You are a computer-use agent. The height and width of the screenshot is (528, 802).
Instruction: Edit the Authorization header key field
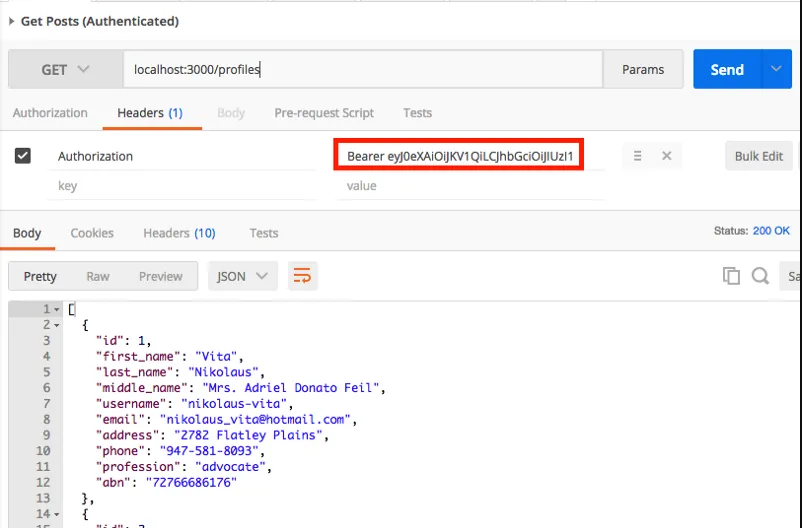[183, 156]
